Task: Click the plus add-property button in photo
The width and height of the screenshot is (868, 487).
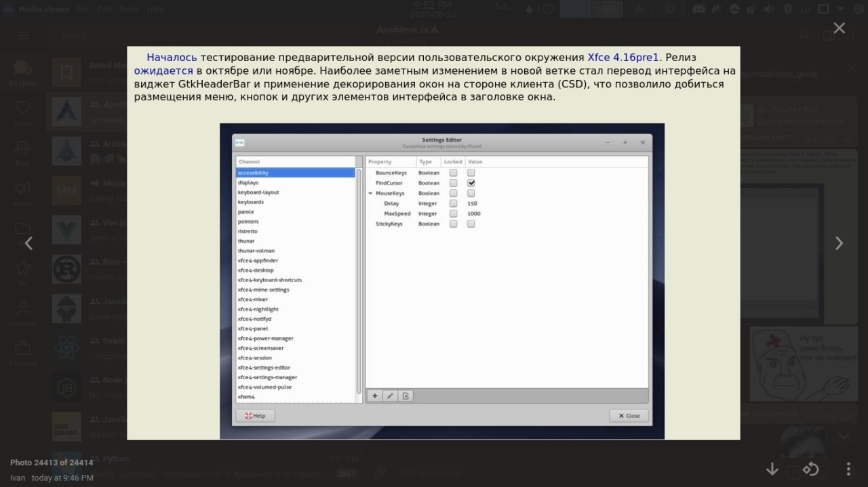Action: click(375, 396)
